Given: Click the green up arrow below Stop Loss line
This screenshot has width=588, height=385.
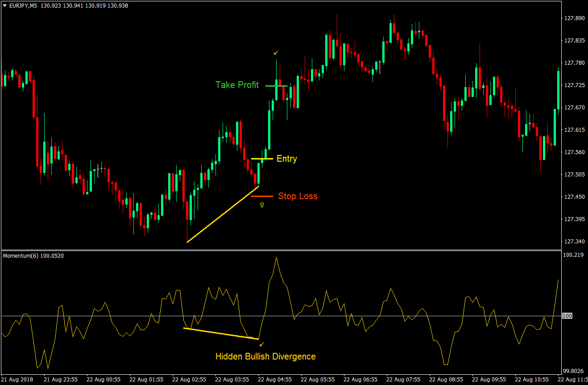Looking at the screenshot, I should [262, 205].
